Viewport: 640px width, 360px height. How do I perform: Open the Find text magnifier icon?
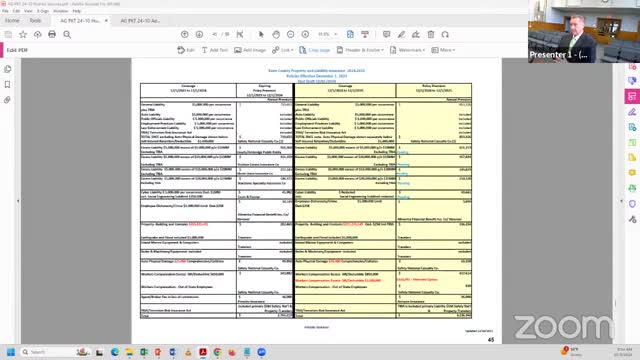click(67, 34)
